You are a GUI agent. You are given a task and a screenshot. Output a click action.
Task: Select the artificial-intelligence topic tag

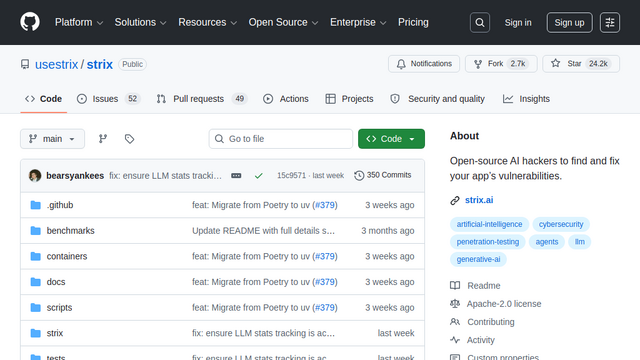[489, 224]
